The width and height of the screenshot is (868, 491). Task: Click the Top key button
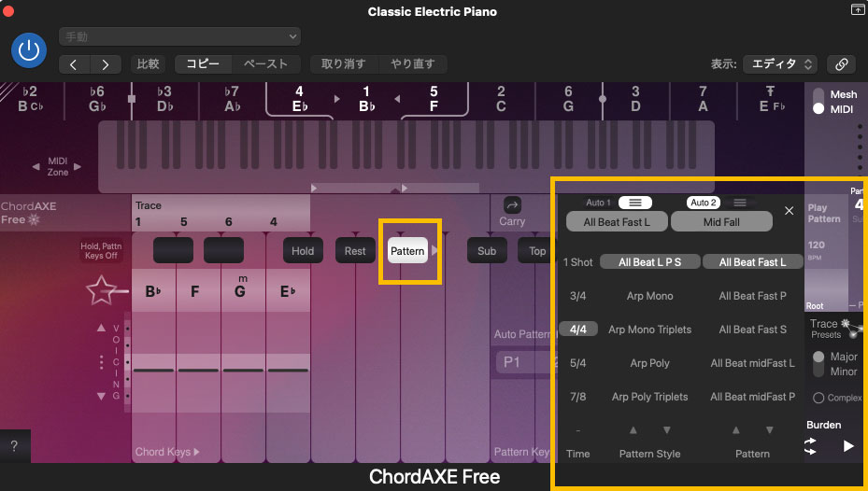536,251
